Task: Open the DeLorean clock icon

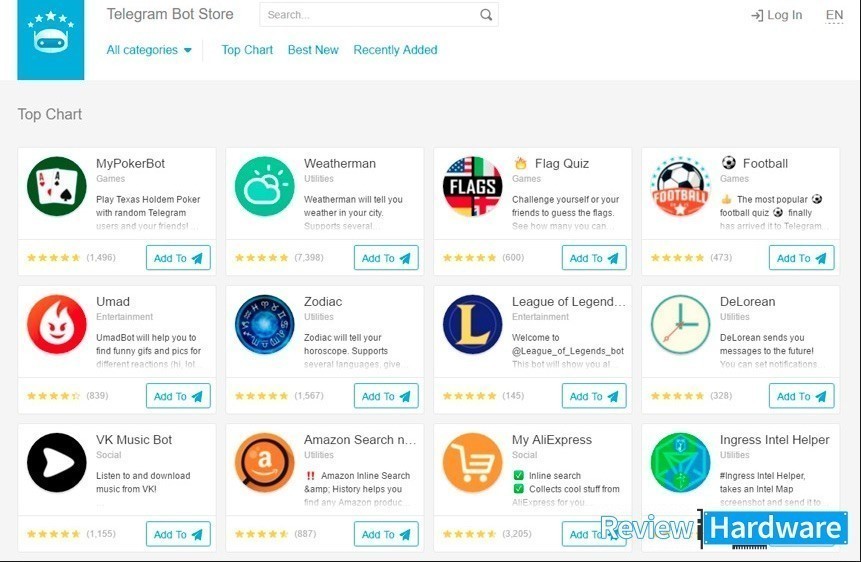Action: pyautogui.click(x=680, y=324)
